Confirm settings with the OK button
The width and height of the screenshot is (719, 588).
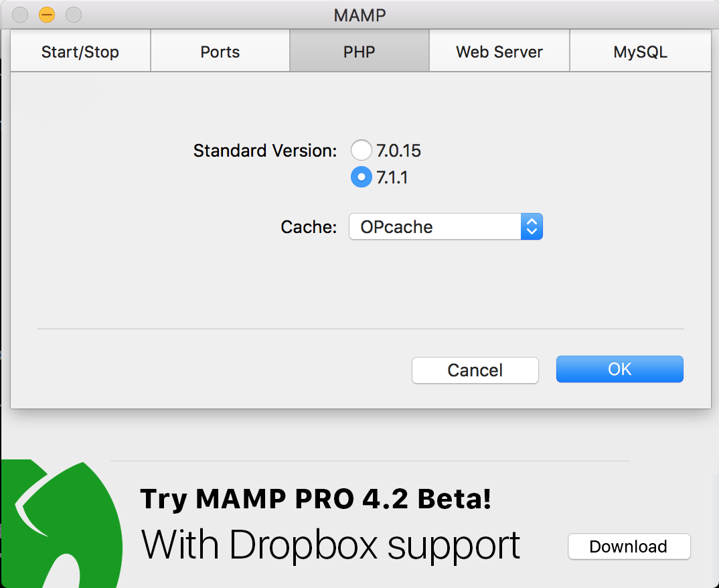(619, 369)
